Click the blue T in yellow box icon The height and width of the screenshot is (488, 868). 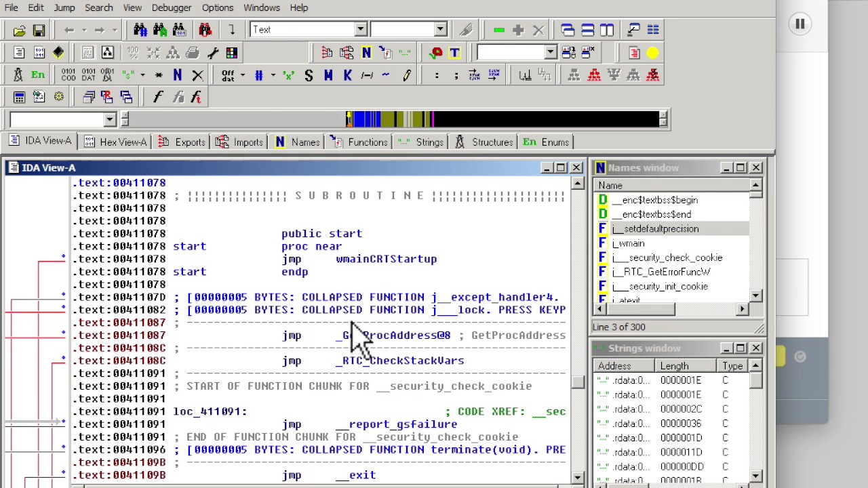coord(454,53)
